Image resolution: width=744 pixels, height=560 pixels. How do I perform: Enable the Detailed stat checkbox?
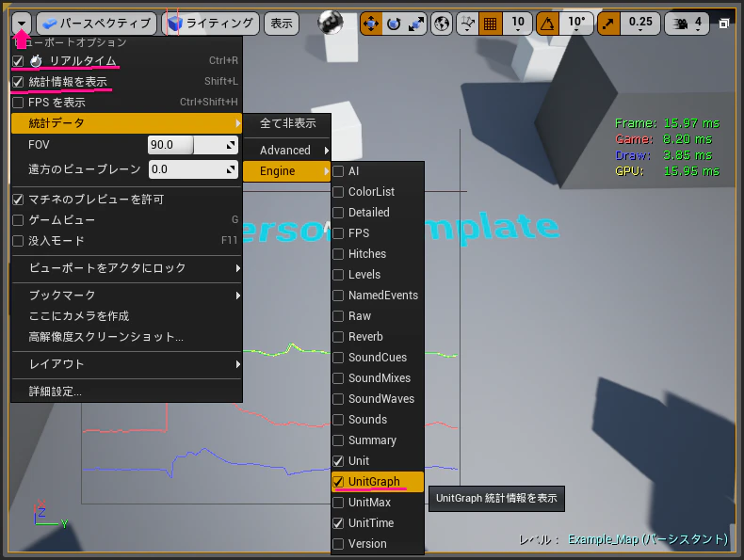point(338,213)
